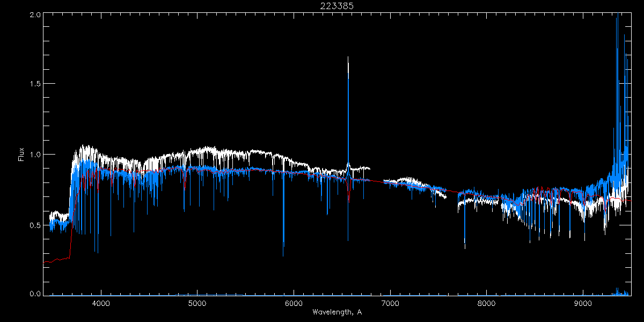
Task: Click the y-axis tick label "0.0"
Action: [x=34, y=293]
